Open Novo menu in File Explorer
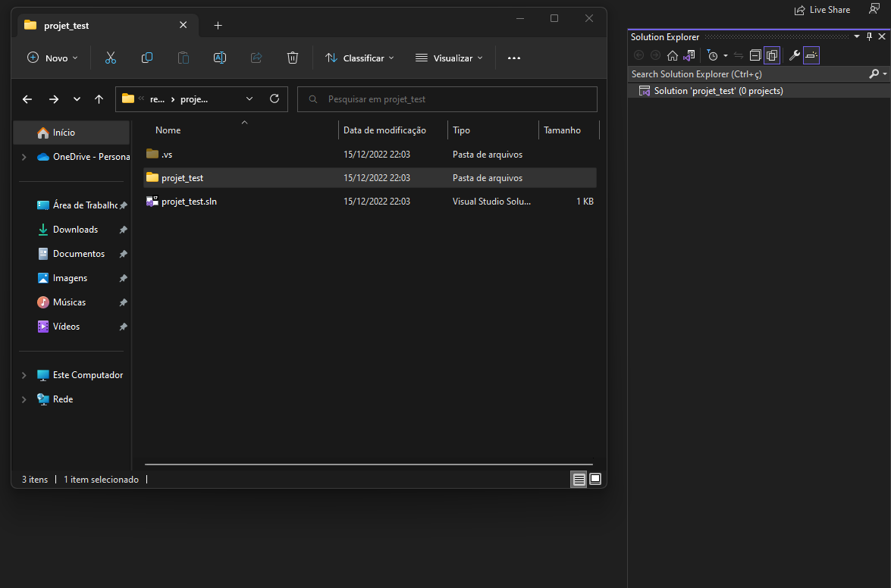891x588 pixels. point(52,58)
